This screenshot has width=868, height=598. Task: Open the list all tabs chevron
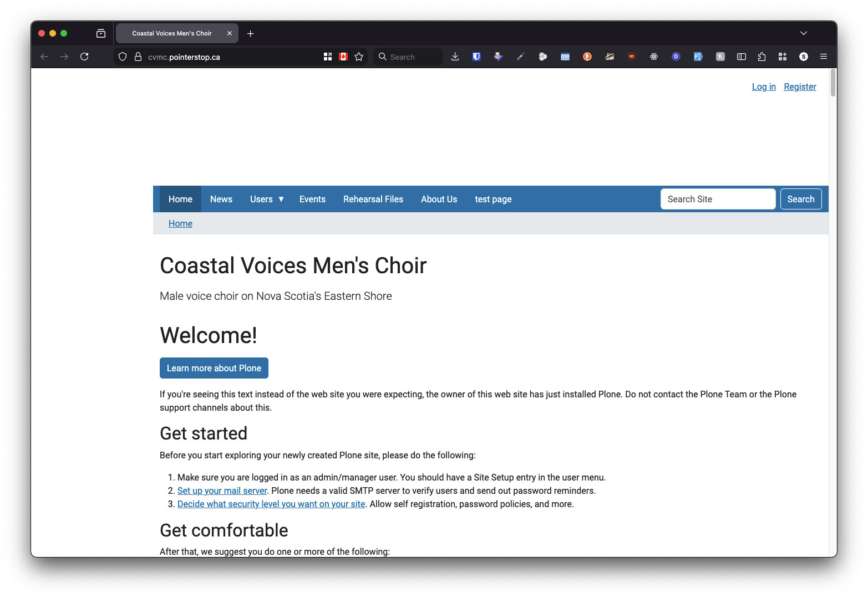pyautogui.click(x=803, y=33)
